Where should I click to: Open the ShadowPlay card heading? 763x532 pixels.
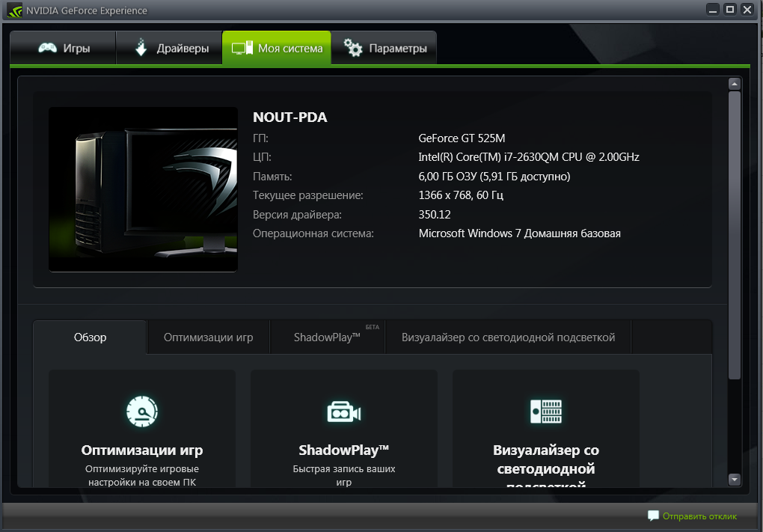coord(343,450)
